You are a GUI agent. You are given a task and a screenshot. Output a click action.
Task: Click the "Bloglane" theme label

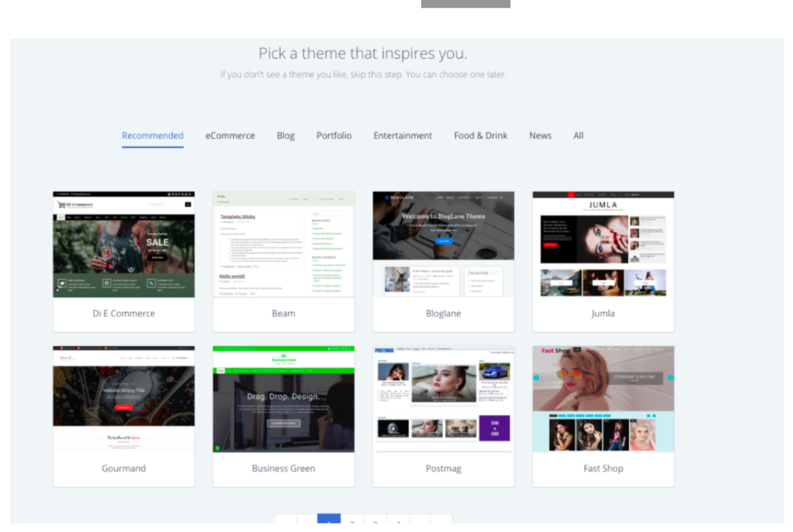[444, 314]
